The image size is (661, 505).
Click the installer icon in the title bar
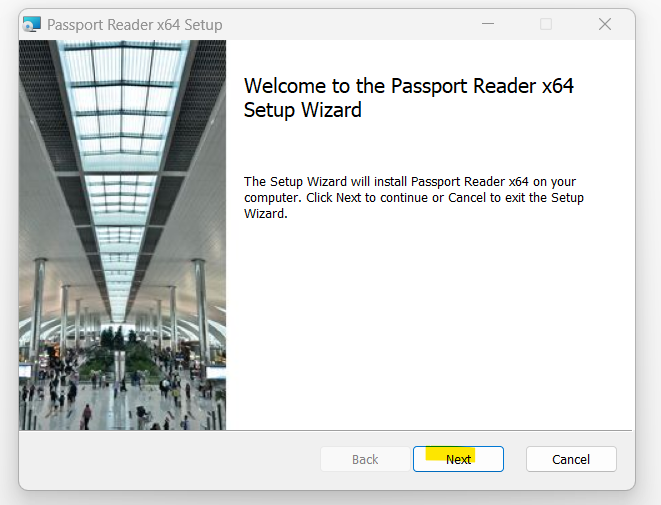pos(32,24)
